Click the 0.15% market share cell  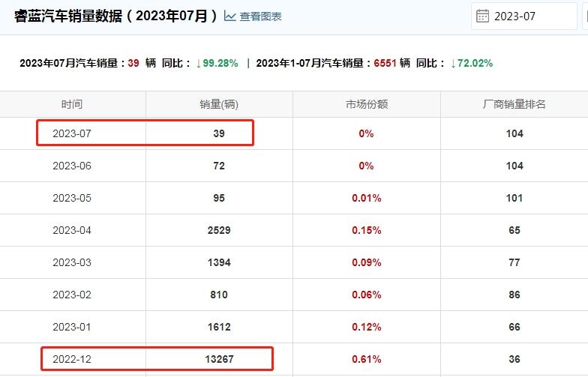tap(366, 230)
